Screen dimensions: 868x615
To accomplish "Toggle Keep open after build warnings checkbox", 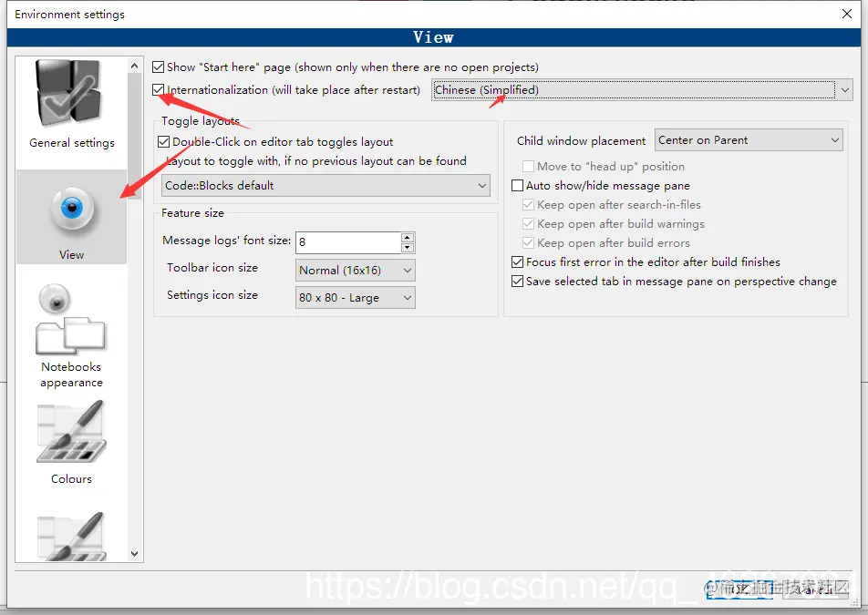I will click(x=529, y=223).
